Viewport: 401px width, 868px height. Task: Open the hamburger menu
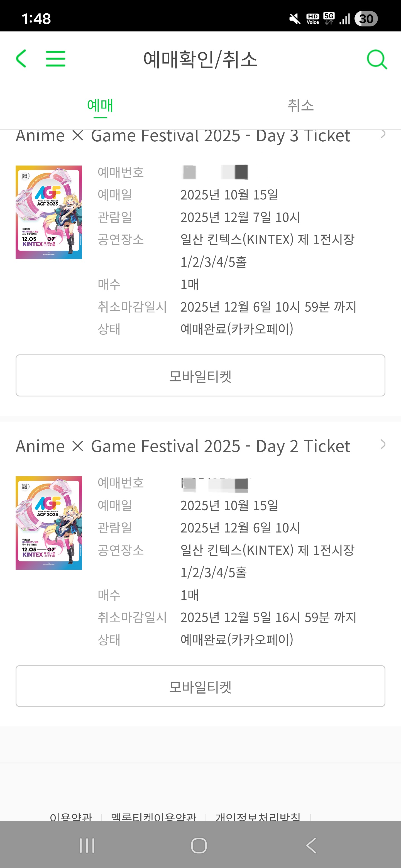pos(56,59)
